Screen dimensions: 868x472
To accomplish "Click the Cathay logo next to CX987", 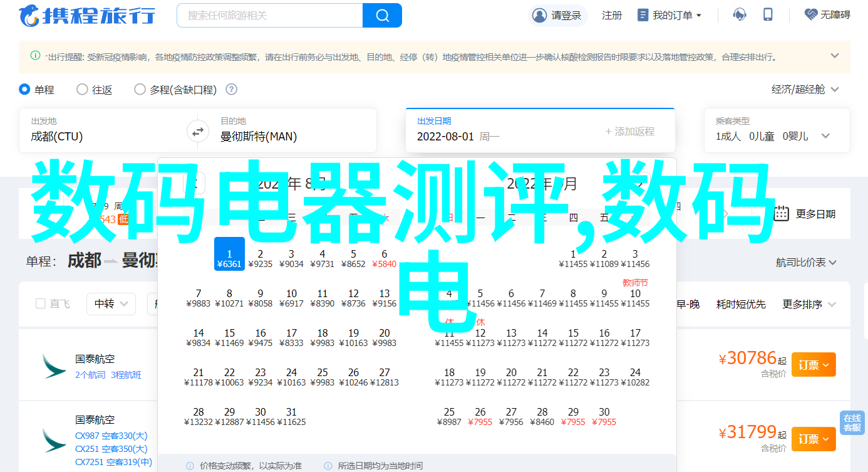I will tap(54, 440).
